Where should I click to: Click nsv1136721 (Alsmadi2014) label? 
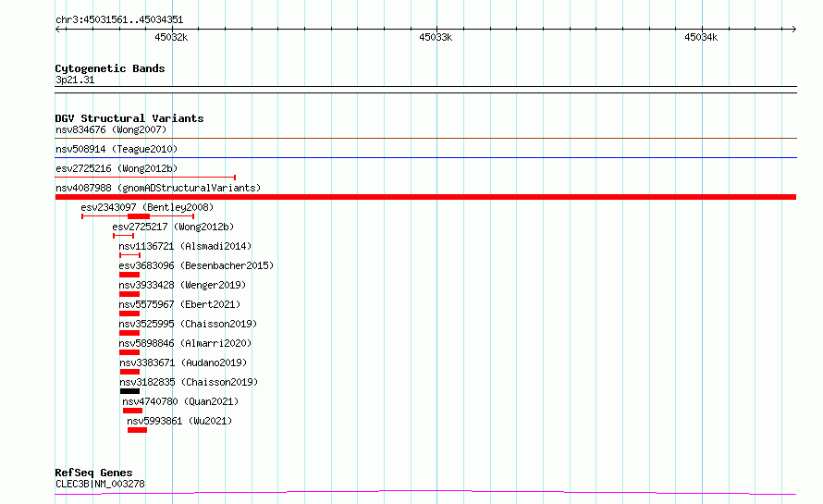[x=185, y=246]
